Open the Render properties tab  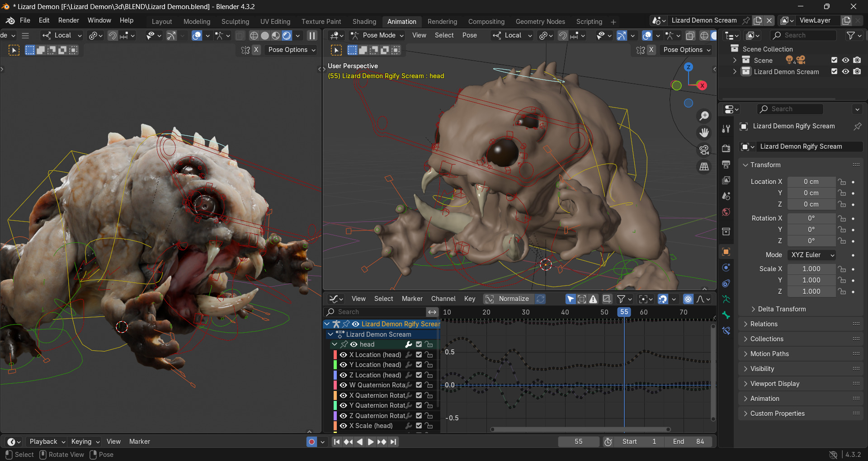[x=726, y=149]
